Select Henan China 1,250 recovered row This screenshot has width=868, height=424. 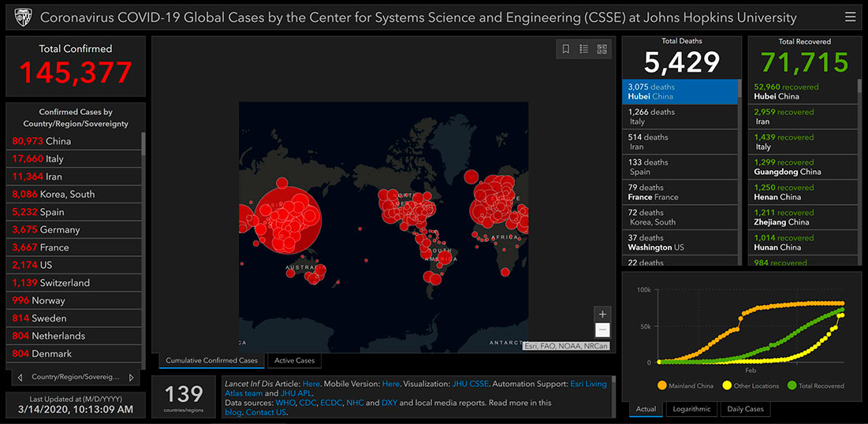coord(803,192)
